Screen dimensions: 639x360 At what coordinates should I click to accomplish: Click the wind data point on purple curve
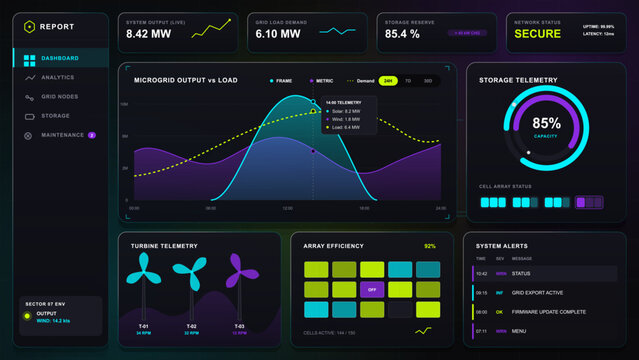coord(313,151)
